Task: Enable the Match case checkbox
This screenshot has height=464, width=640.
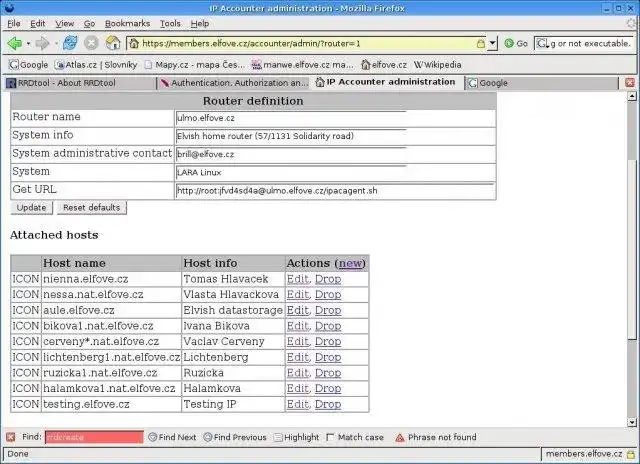Action: tap(330, 437)
